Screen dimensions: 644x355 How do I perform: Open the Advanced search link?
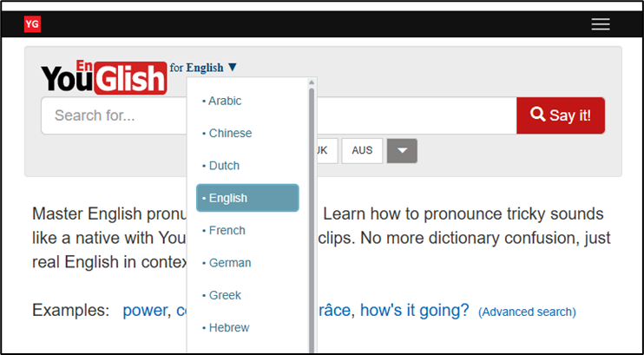pos(527,312)
